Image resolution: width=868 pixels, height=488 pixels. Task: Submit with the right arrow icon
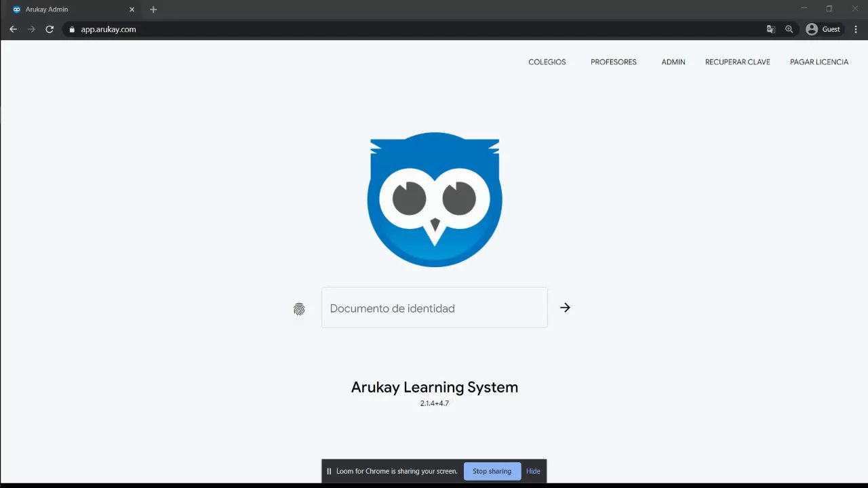click(565, 308)
